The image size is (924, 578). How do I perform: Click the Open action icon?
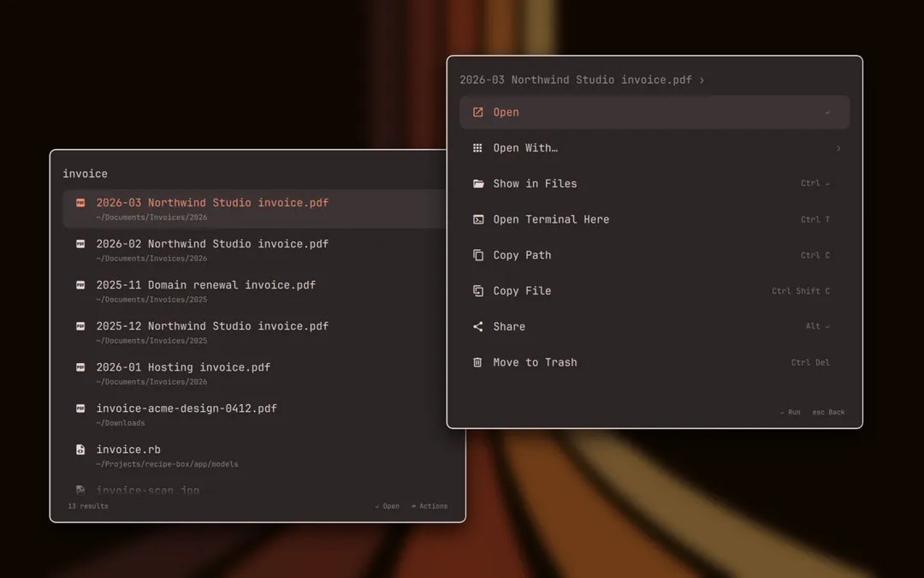478,112
